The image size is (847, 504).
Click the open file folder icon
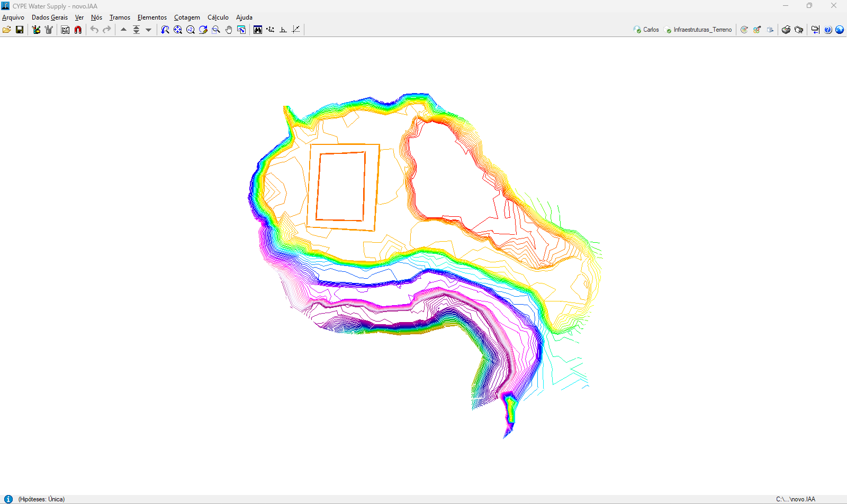(x=7, y=30)
